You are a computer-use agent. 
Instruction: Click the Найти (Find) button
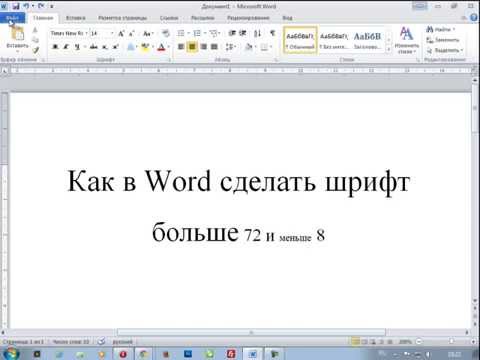click(441, 30)
